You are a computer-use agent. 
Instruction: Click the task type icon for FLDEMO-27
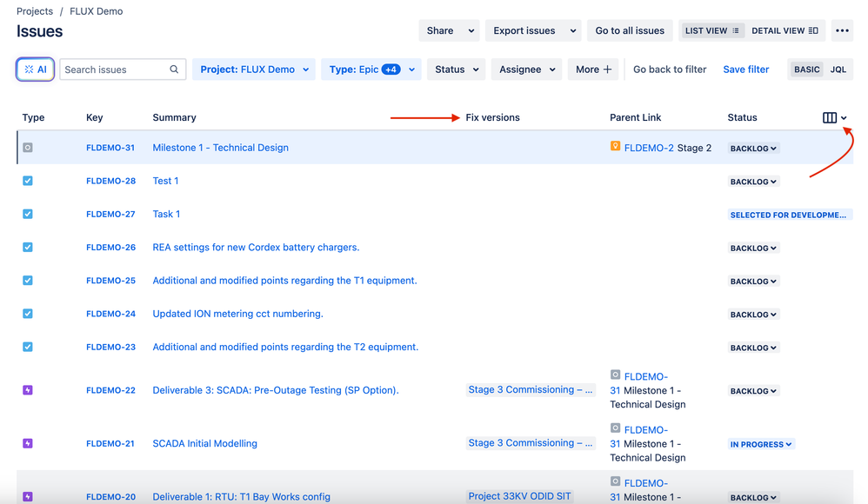click(x=28, y=214)
